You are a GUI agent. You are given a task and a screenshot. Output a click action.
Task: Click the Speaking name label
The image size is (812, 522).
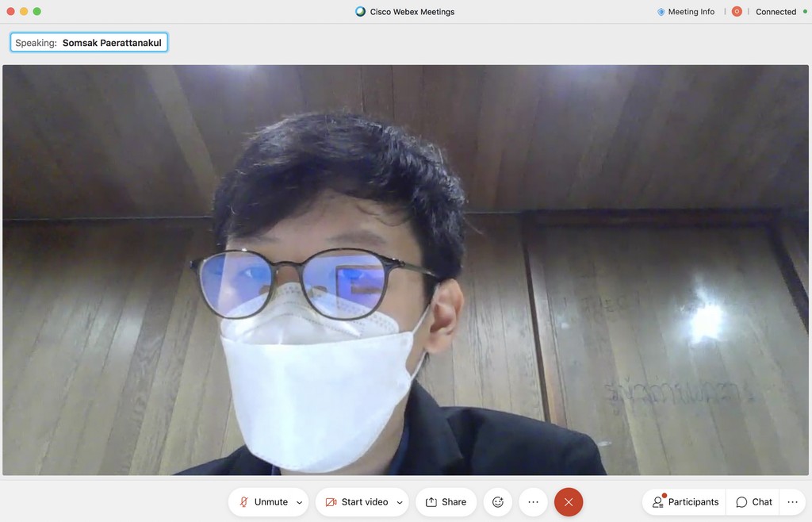click(89, 43)
